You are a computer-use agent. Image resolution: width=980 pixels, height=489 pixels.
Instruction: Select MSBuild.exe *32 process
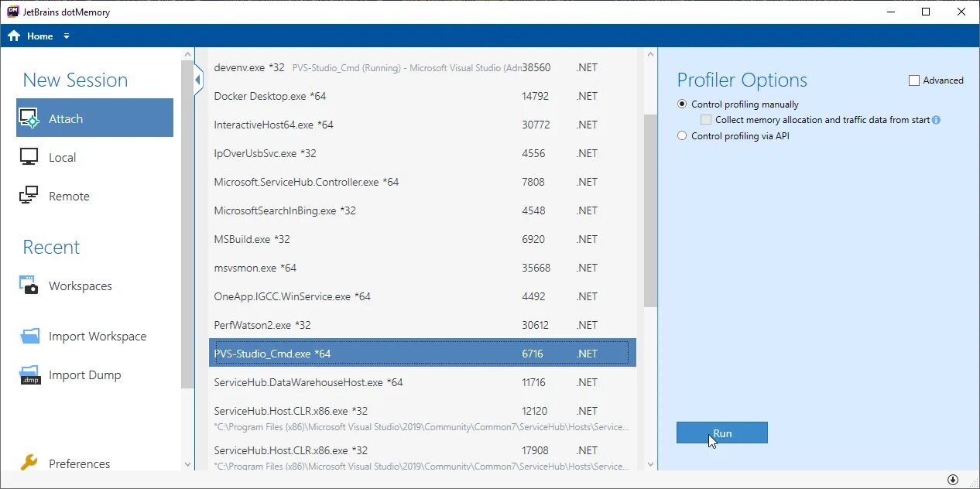pos(423,239)
